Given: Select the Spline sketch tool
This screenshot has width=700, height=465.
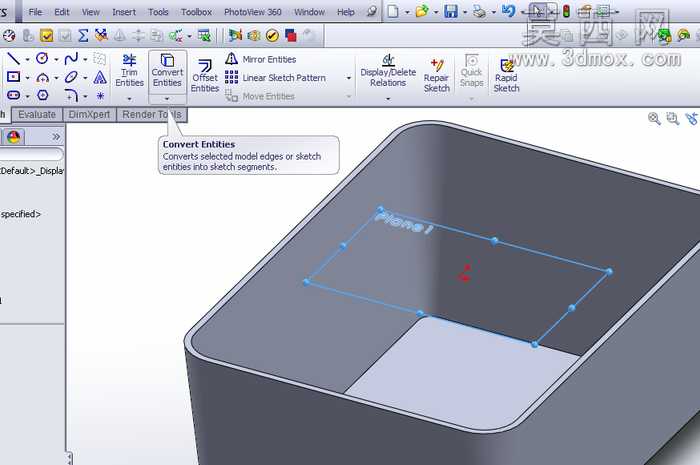Looking at the screenshot, I should click(x=71, y=58).
